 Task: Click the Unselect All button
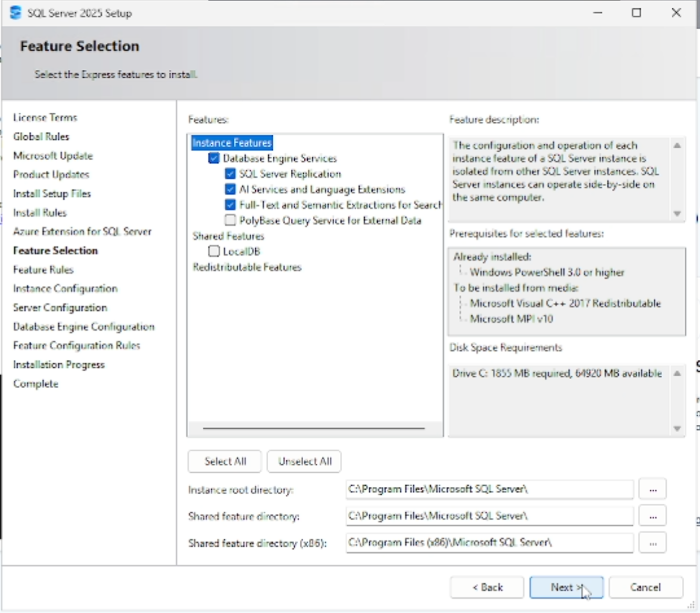(x=304, y=461)
